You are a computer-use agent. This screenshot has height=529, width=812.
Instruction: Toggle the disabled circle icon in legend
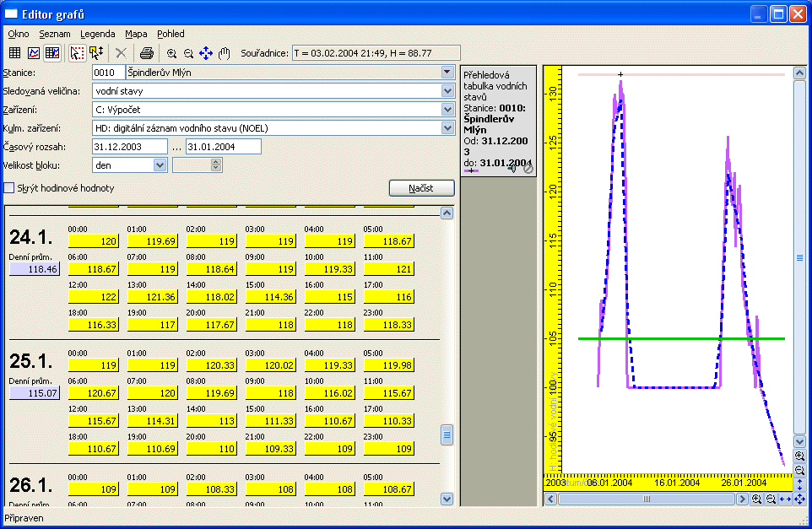point(528,169)
